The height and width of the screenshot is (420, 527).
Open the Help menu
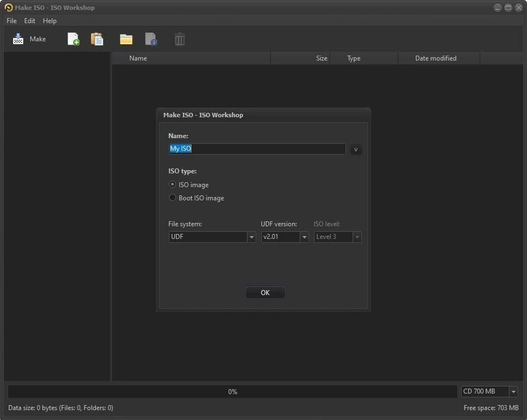click(50, 21)
